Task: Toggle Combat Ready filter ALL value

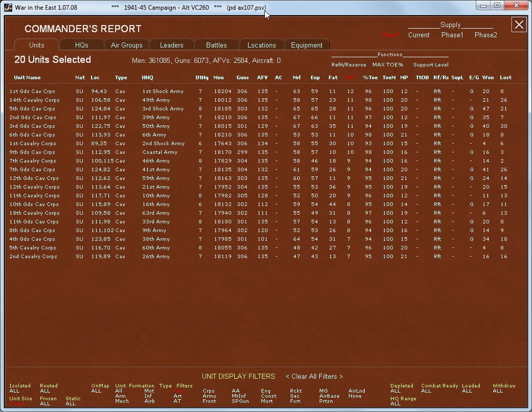Action: (x=426, y=391)
